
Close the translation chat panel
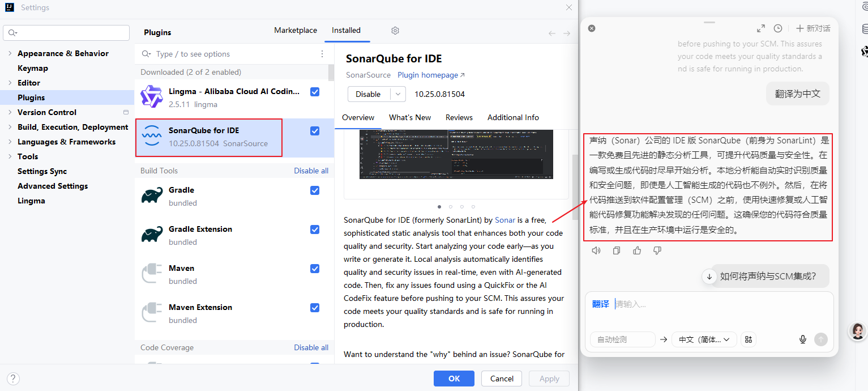[592, 28]
